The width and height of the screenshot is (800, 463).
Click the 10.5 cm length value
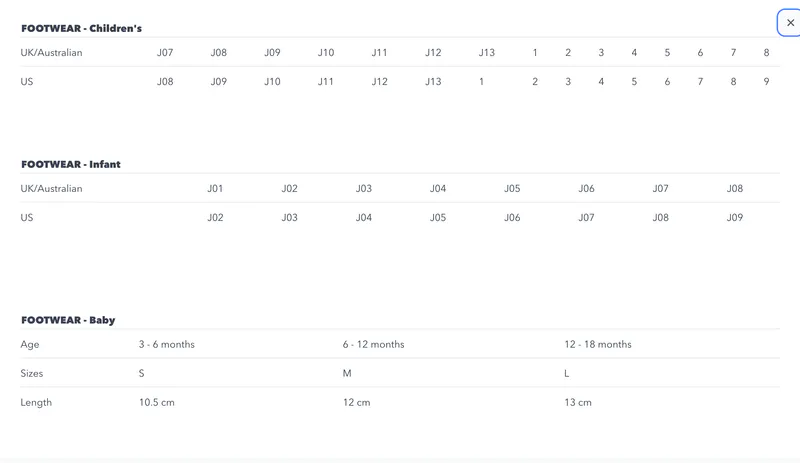(x=158, y=402)
